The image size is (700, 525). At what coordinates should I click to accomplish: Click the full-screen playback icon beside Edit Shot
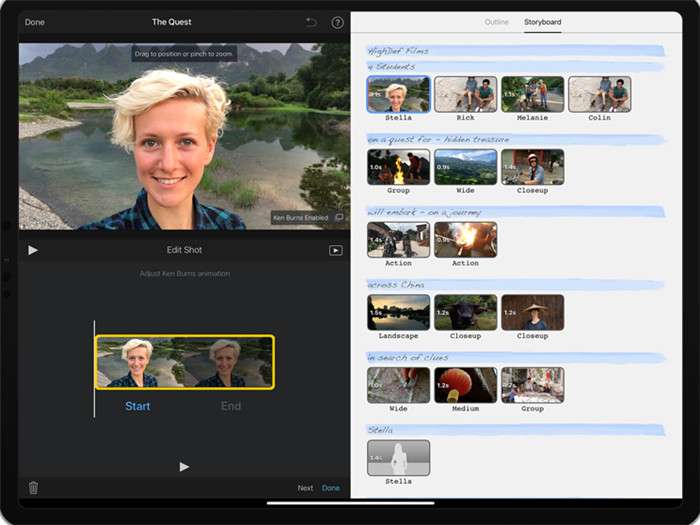336,250
